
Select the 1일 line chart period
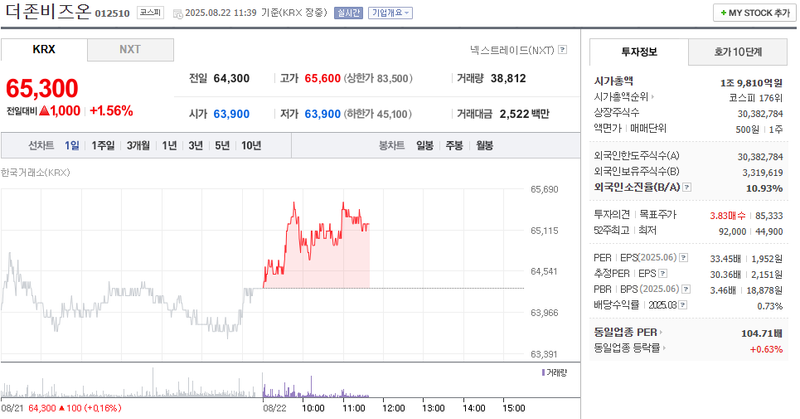[72, 145]
